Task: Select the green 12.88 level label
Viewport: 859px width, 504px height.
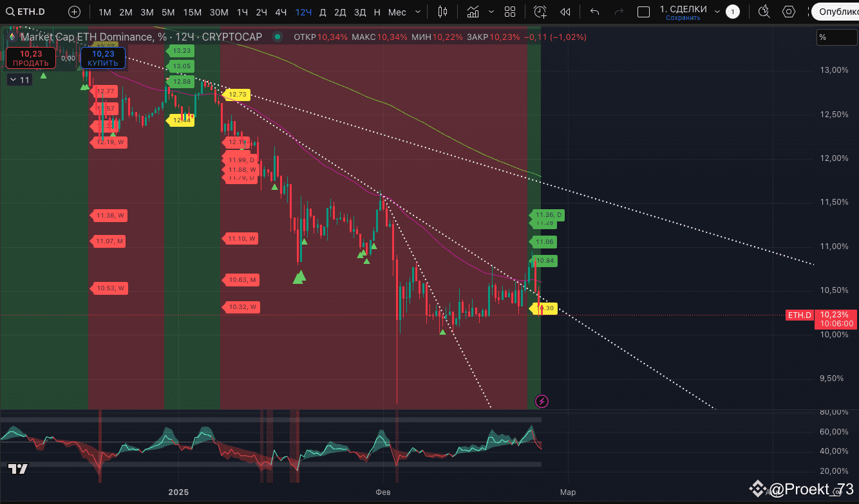Action: click(x=181, y=82)
